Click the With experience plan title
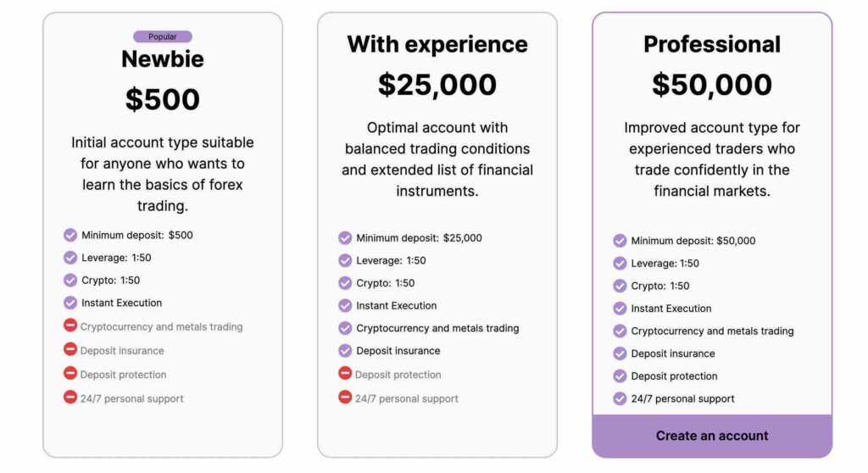Screen dimensions: 868x473 click(x=437, y=44)
